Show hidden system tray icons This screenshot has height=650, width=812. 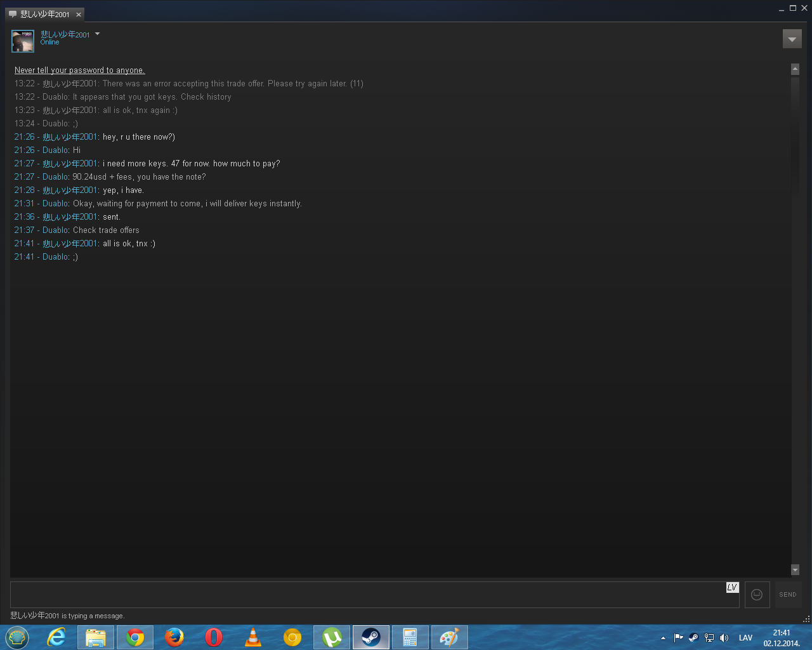click(664, 638)
